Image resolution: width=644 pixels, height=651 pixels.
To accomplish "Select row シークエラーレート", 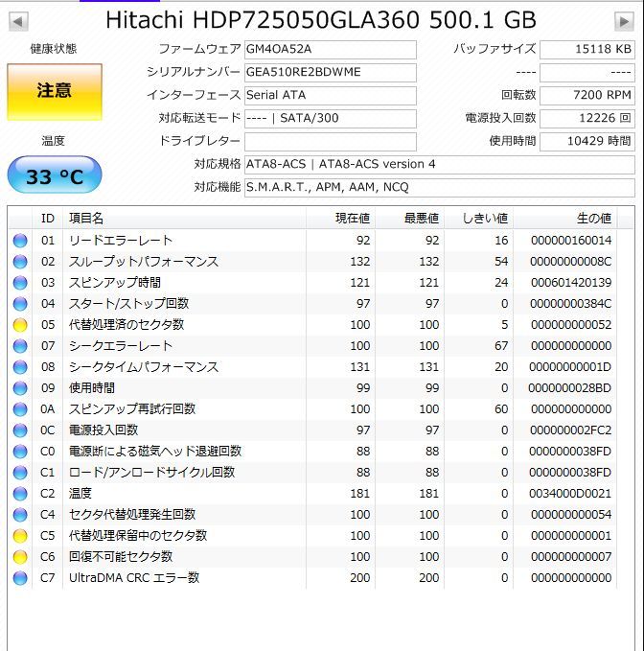I will tap(312, 346).
